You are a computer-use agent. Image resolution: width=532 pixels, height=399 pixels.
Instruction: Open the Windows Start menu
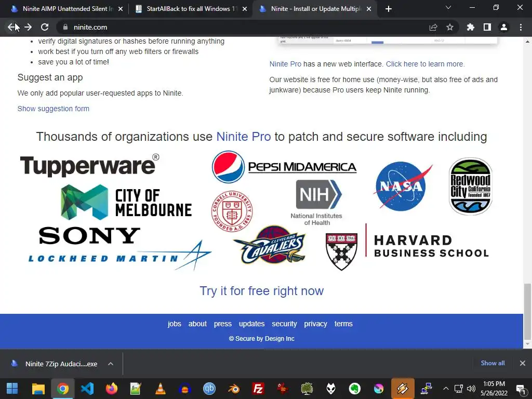point(12,389)
